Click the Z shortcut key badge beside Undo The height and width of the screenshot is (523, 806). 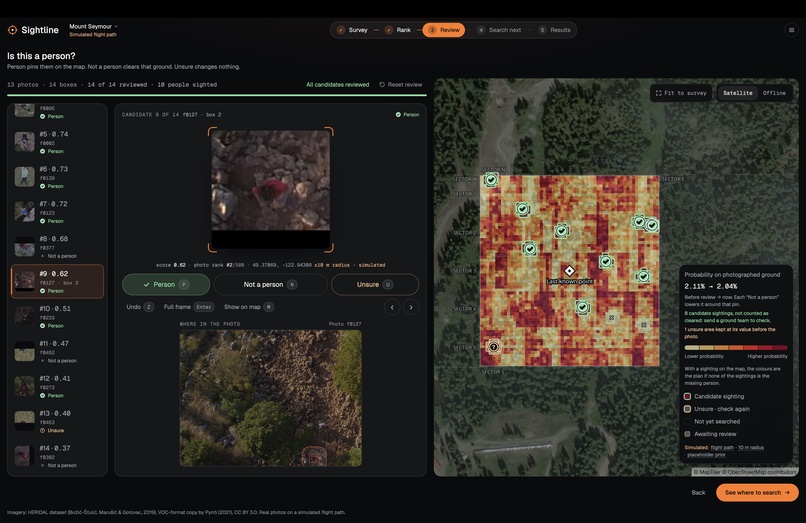click(x=149, y=307)
